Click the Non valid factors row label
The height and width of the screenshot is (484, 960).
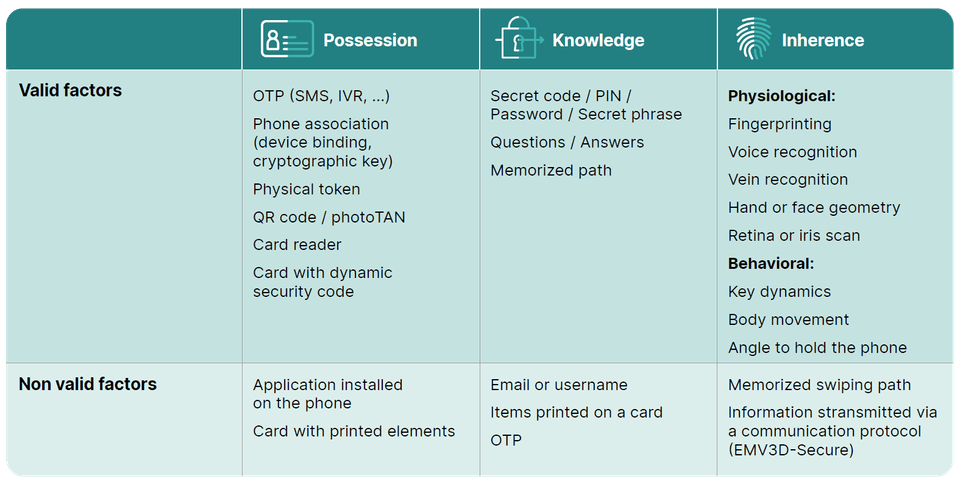pyautogui.click(x=88, y=384)
